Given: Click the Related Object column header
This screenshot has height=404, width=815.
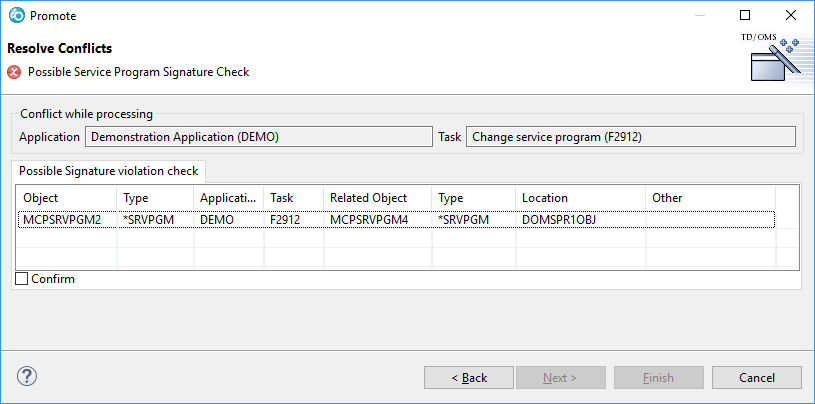Looking at the screenshot, I should tap(377, 198).
